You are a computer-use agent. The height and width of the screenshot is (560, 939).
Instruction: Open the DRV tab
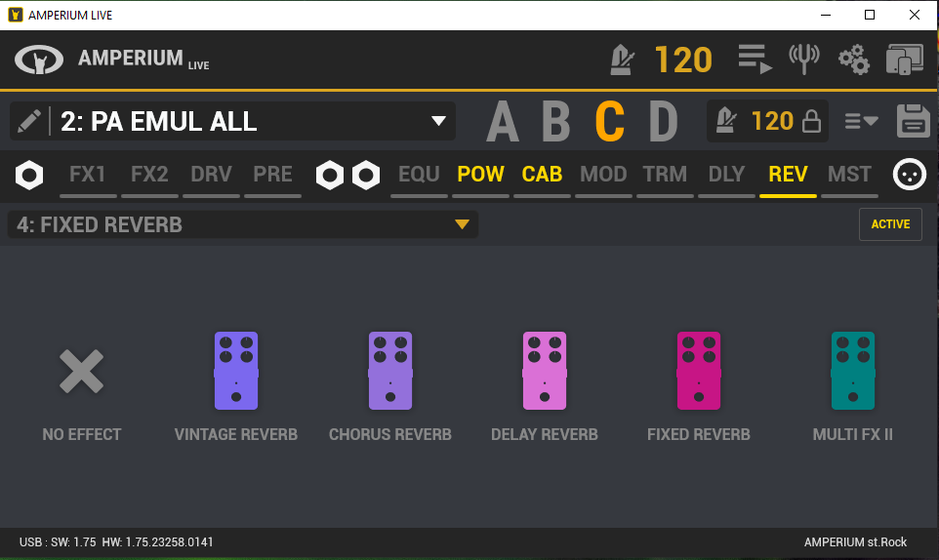tap(212, 175)
